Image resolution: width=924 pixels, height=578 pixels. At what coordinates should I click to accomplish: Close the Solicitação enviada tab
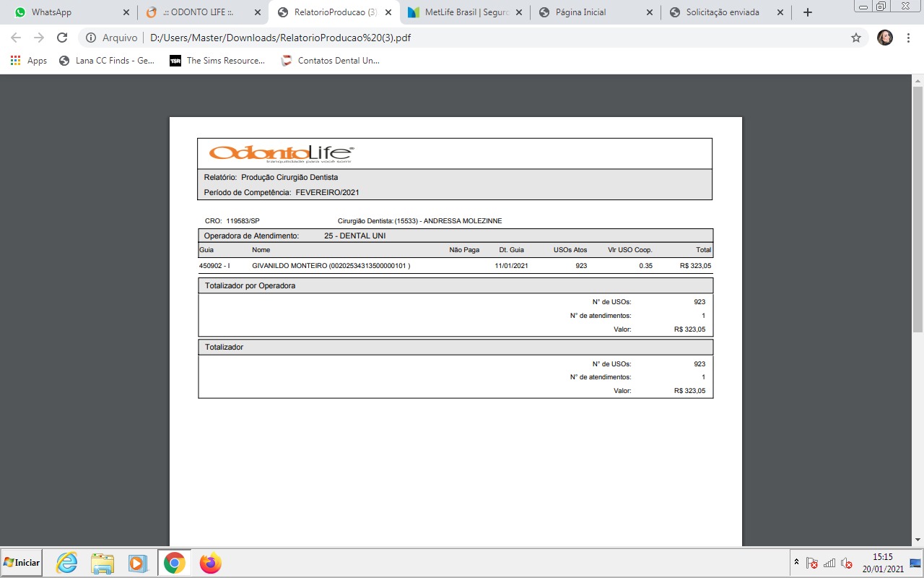pyautogui.click(x=781, y=12)
